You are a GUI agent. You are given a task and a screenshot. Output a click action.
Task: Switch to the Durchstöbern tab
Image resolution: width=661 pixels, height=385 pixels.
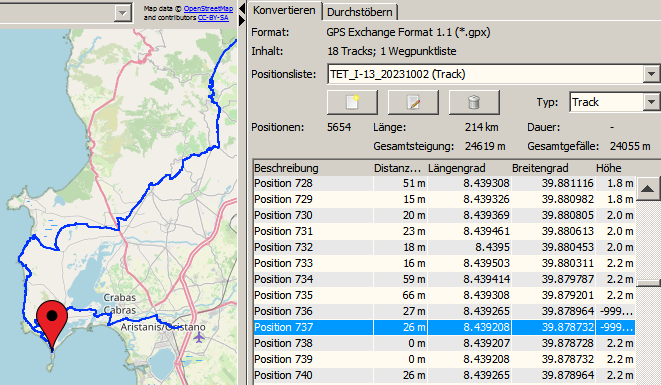360,12
